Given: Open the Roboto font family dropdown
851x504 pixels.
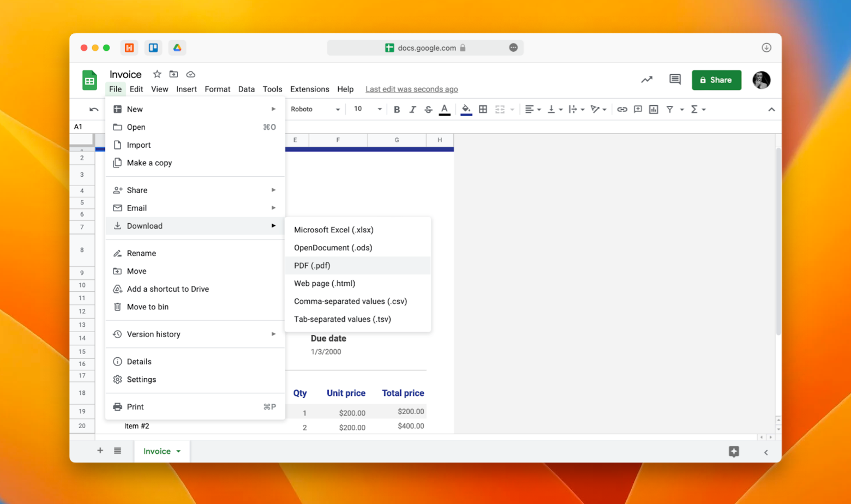Looking at the screenshot, I should pyautogui.click(x=315, y=109).
